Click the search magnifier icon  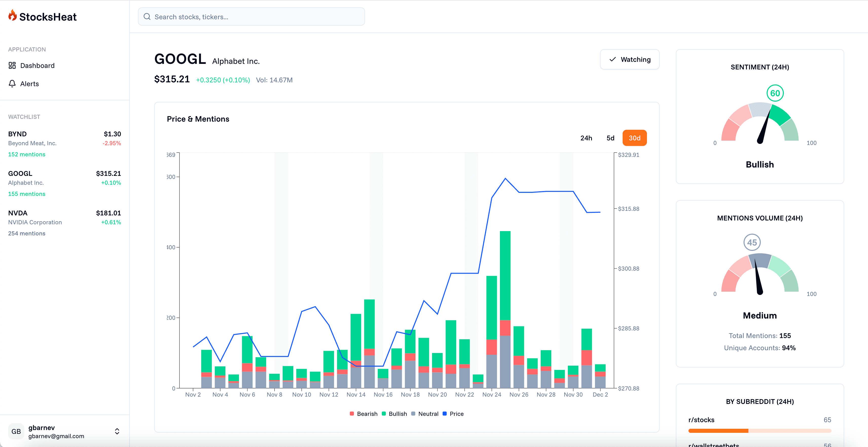point(147,16)
